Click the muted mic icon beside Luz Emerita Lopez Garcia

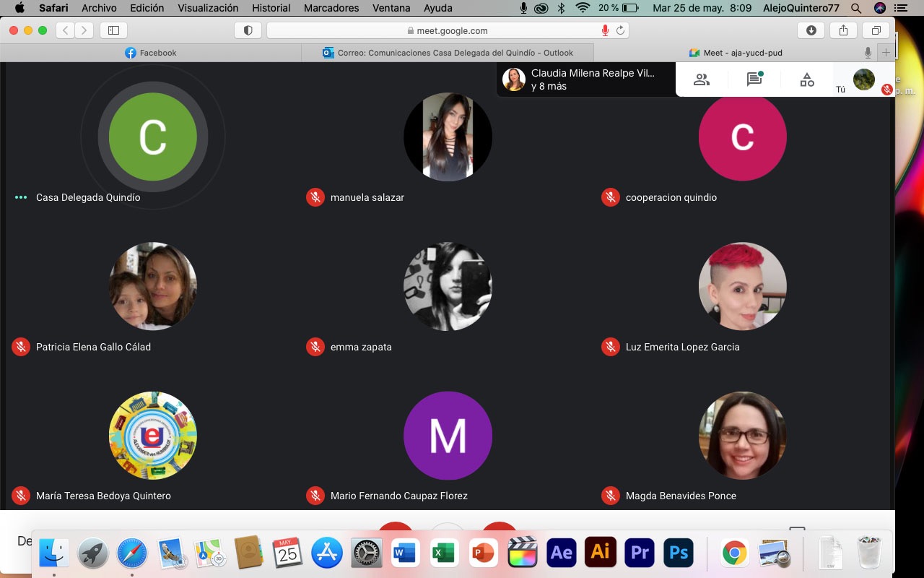(x=611, y=347)
